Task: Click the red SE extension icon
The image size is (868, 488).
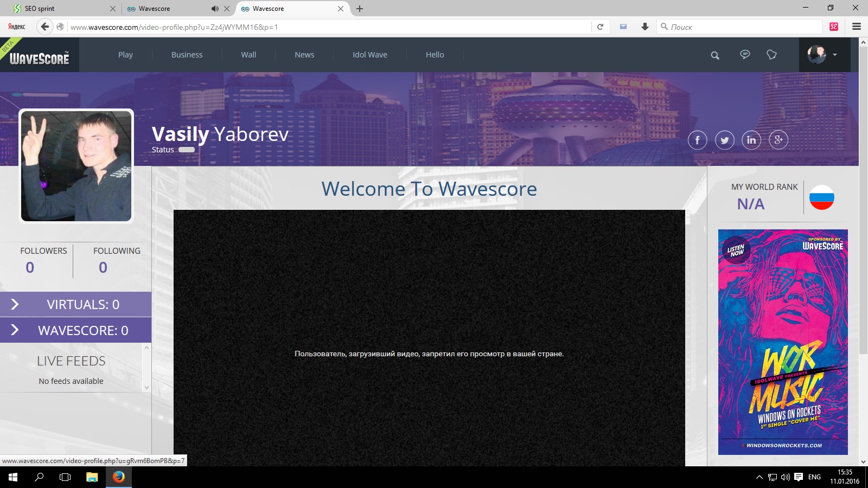Action: (x=834, y=27)
